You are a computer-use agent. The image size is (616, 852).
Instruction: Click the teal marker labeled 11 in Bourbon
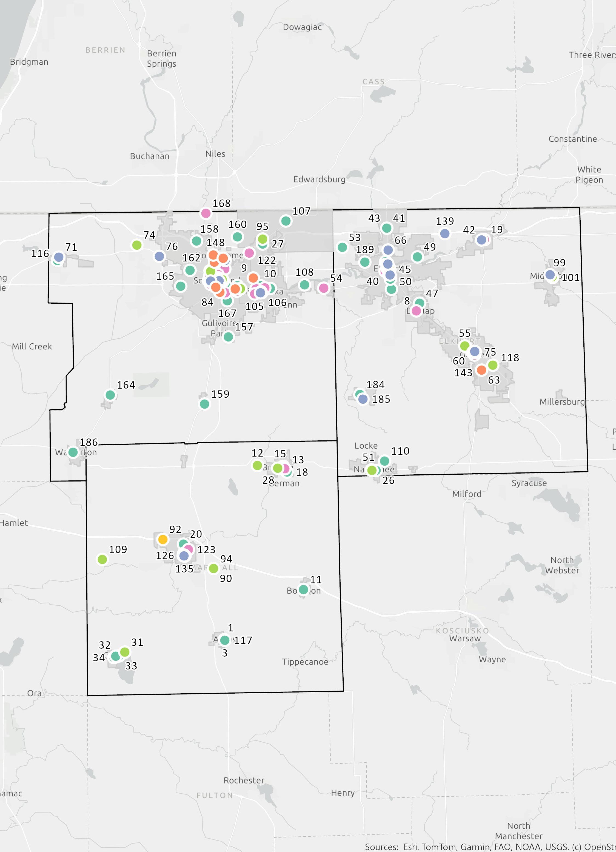tap(304, 589)
